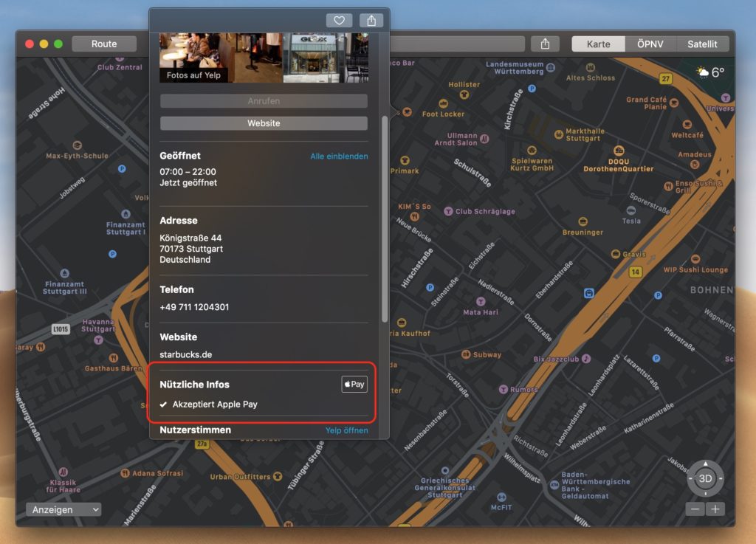
Task: Switch to the ÖPNV map view
Action: tap(650, 44)
